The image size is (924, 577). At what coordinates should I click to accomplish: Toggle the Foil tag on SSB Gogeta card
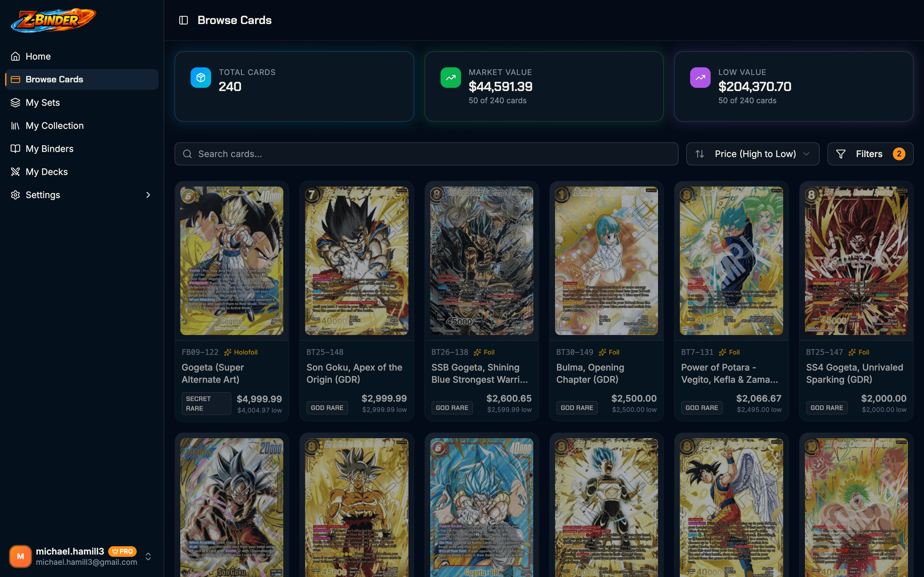click(x=484, y=352)
